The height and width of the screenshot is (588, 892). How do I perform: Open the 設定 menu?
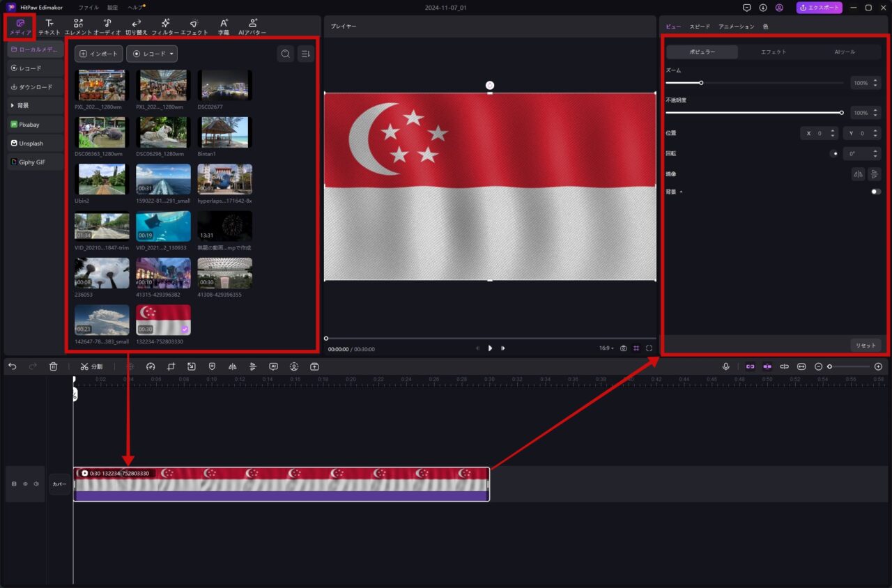click(x=113, y=8)
